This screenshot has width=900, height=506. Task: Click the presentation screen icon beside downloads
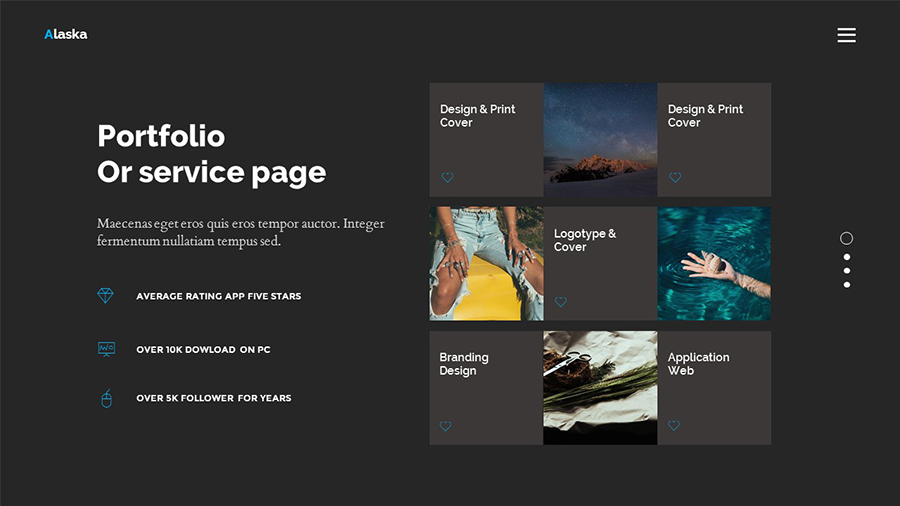[x=106, y=349]
